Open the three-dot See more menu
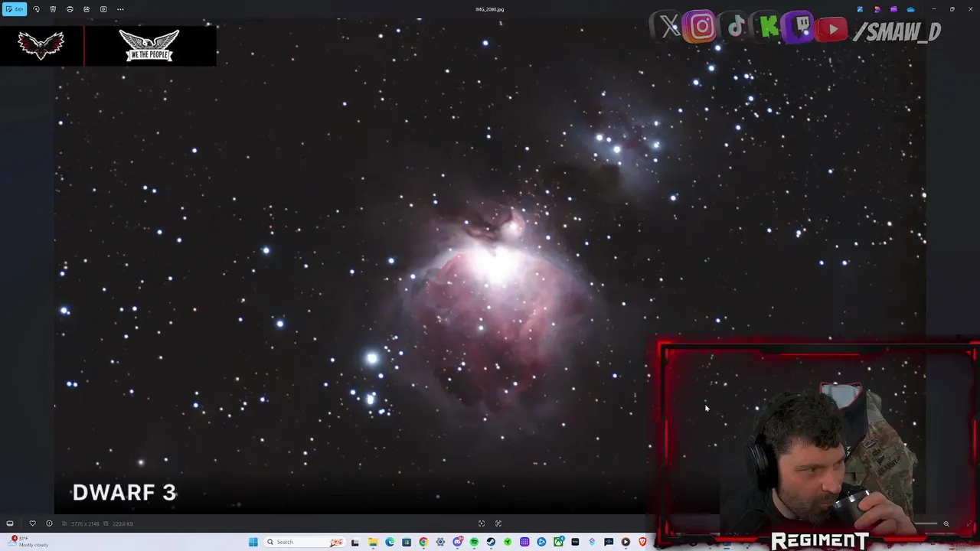Viewport: 980px width, 551px height. click(x=120, y=9)
